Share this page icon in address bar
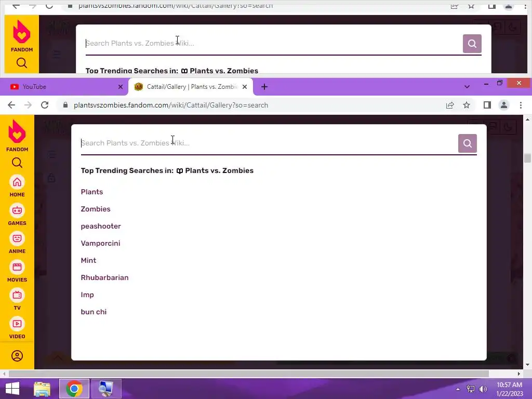The width and height of the screenshot is (532, 399). coord(450,105)
